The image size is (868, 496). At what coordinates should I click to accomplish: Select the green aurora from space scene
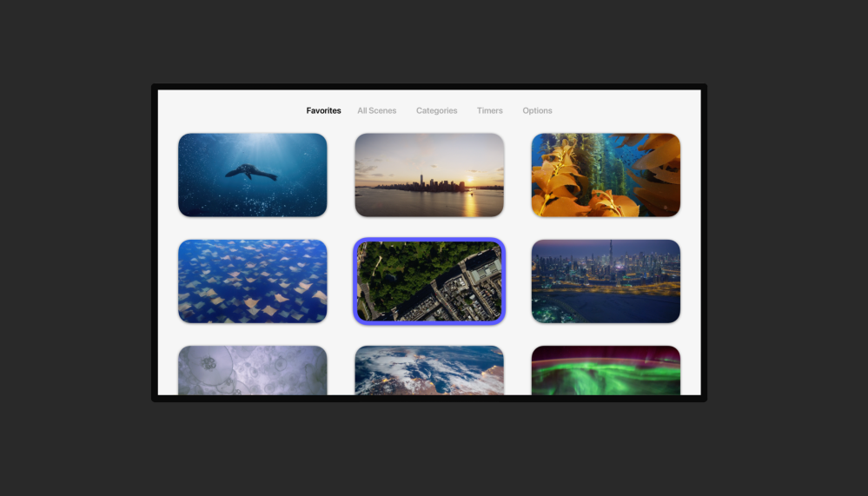click(x=606, y=371)
